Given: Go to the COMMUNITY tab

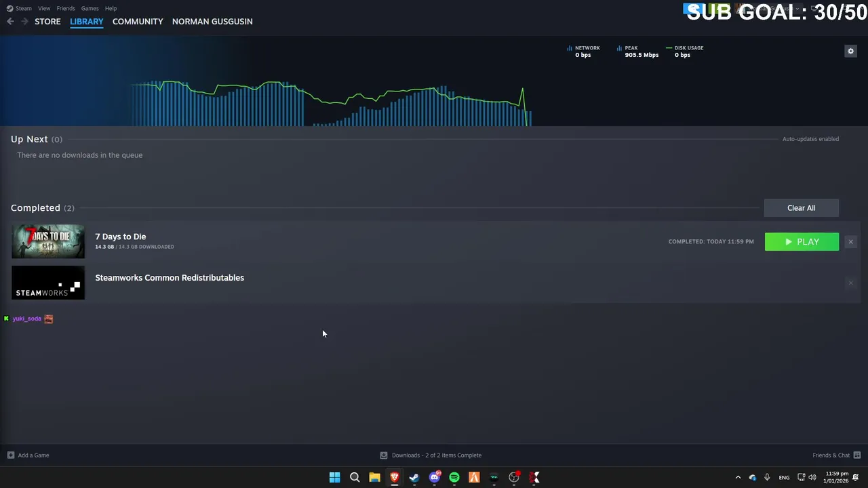Looking at the screenshot, I should 138,22.
